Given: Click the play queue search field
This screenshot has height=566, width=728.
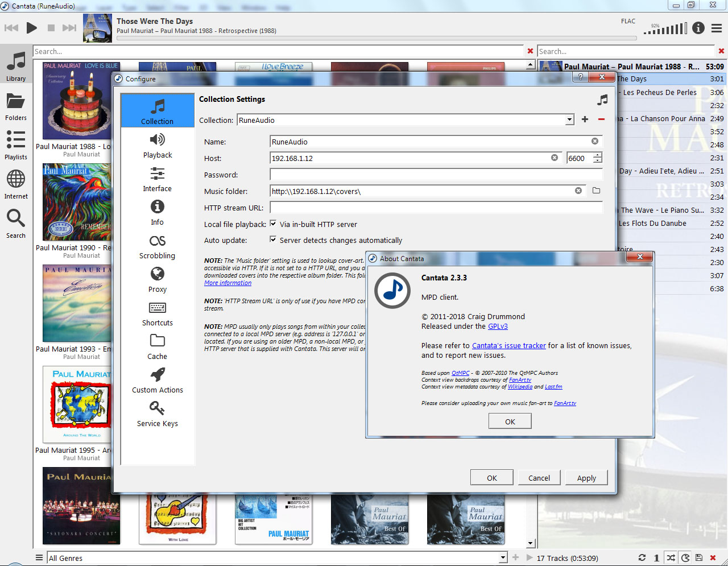Looking at the screenshot, I should [626, 51].
